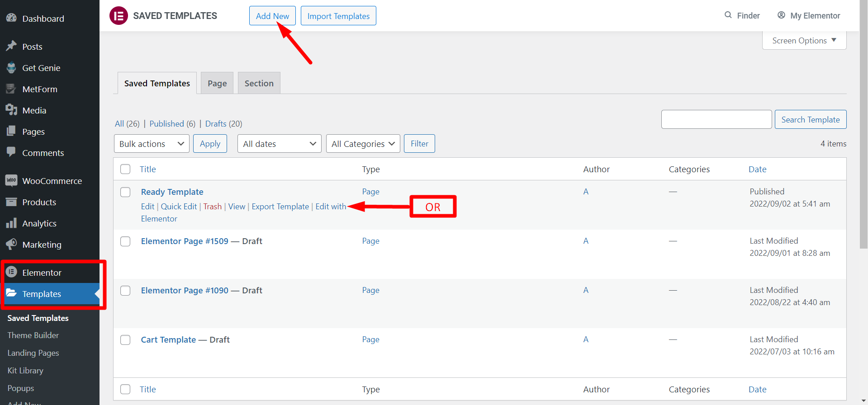
Task: Click Export Template link
Action: [x=280, y=207]
